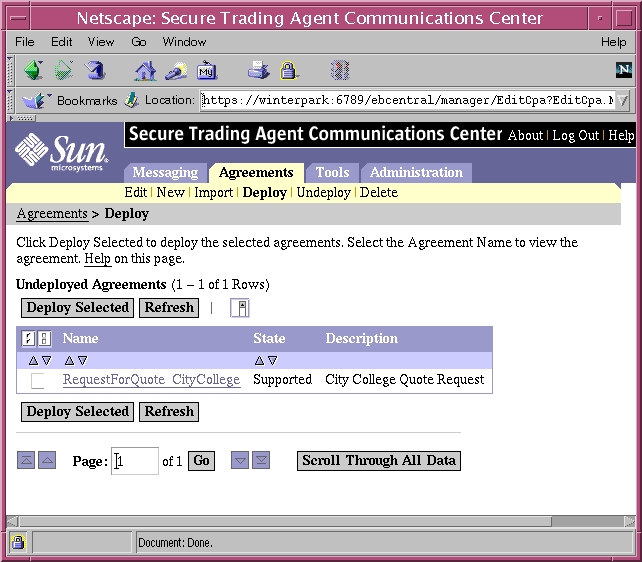Select the Agreements tab

pos(256,172)
